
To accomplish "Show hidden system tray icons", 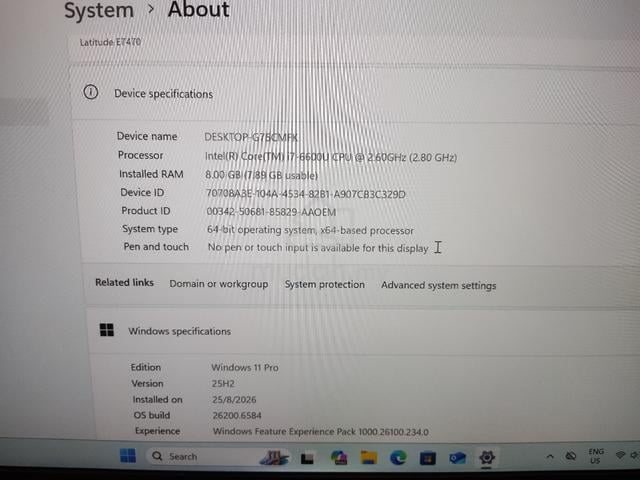I will click(x=550, y=456).
